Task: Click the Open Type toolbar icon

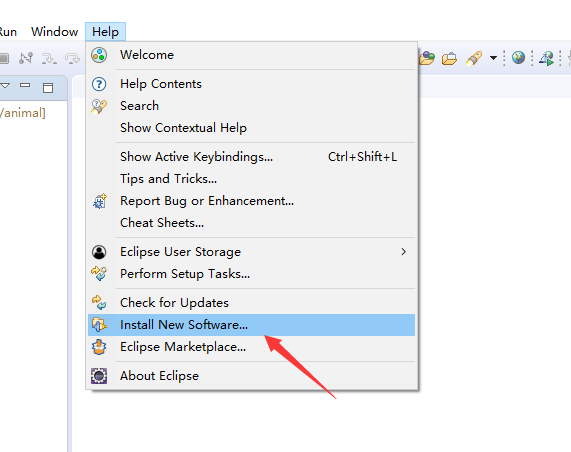Action: (427, 58)
